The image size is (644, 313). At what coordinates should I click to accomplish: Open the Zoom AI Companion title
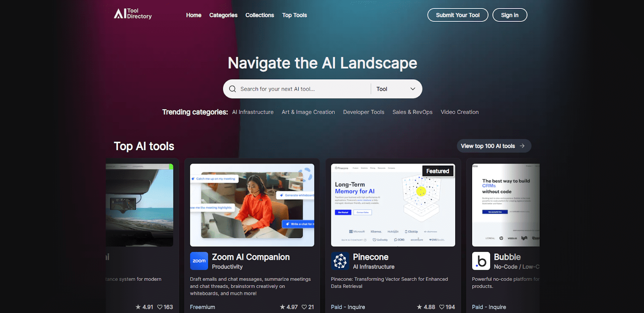(x=251, y=257)
